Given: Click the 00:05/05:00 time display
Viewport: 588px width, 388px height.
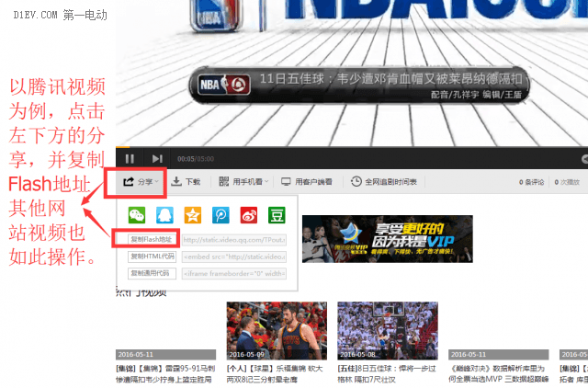Looking at the screenshot, I should pyautogui.click(x=196, y=159).
